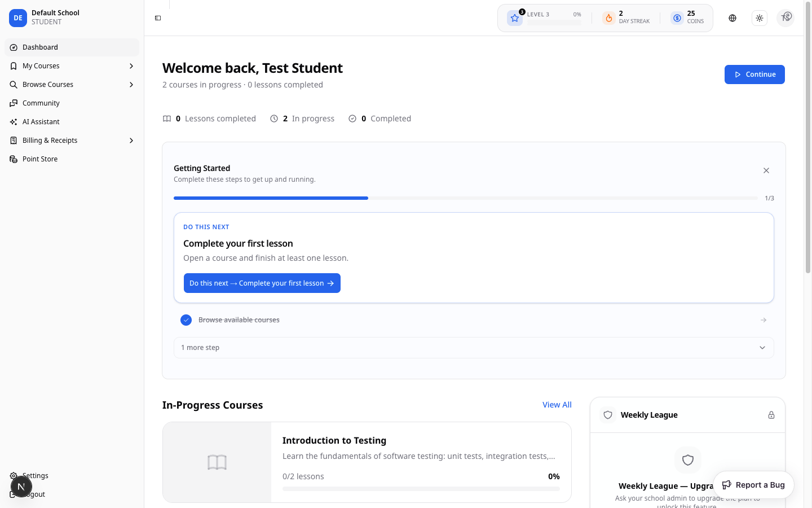
Task: Open Billing & Receipts in the sidebar
Action: click(72, 141)
